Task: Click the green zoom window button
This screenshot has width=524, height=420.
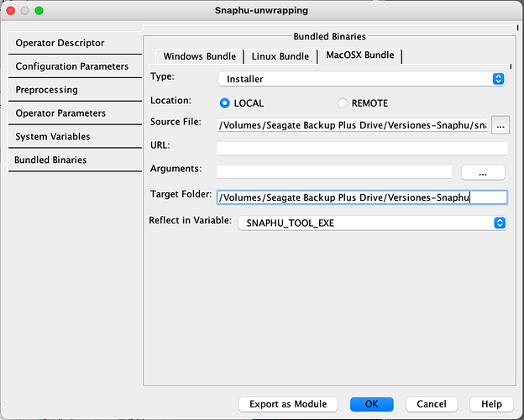Action: [39, 11]
